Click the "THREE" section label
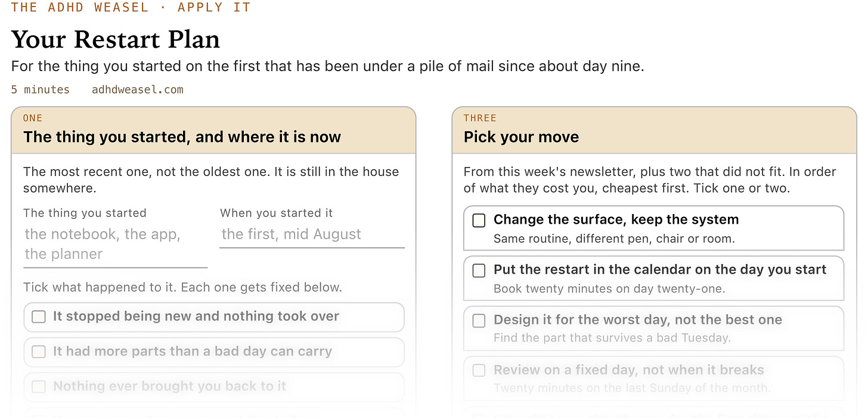 (x=480, y=118)
